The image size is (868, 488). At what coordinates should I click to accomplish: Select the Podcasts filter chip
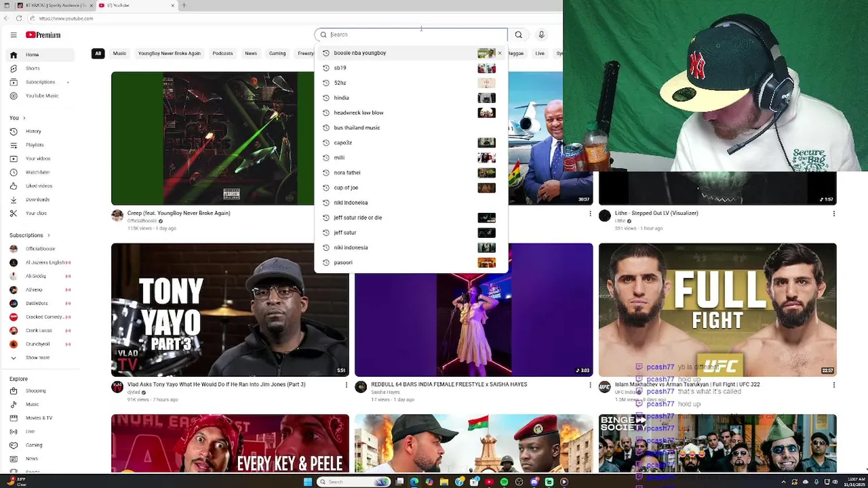(x=222, y=54)
